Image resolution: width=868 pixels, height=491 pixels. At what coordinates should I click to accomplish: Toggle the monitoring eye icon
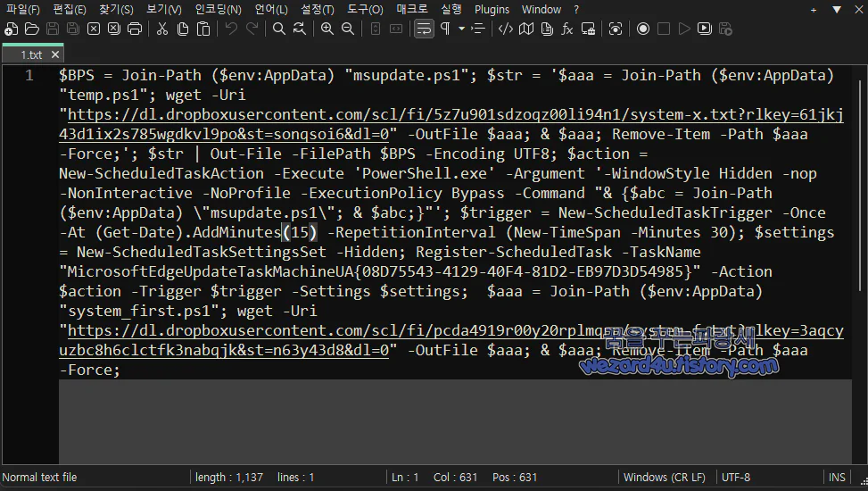616,29
